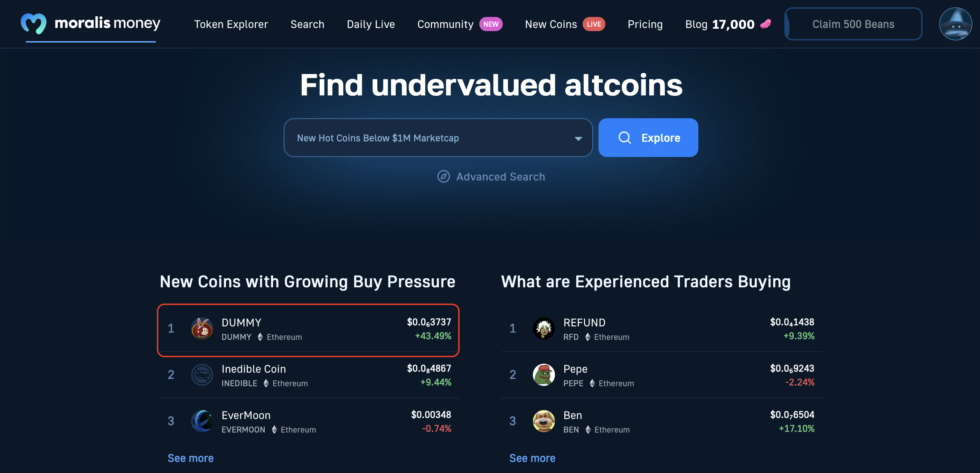Click the Daily Live icon
Image resolution: width=980 pixels, height=473 pixels.
[x=371, y=23]
